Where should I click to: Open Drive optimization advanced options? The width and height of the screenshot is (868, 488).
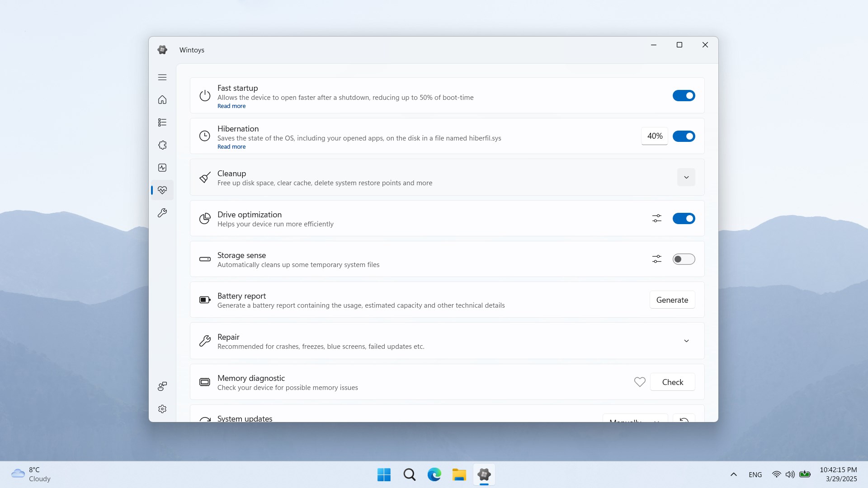coord(656,218)
